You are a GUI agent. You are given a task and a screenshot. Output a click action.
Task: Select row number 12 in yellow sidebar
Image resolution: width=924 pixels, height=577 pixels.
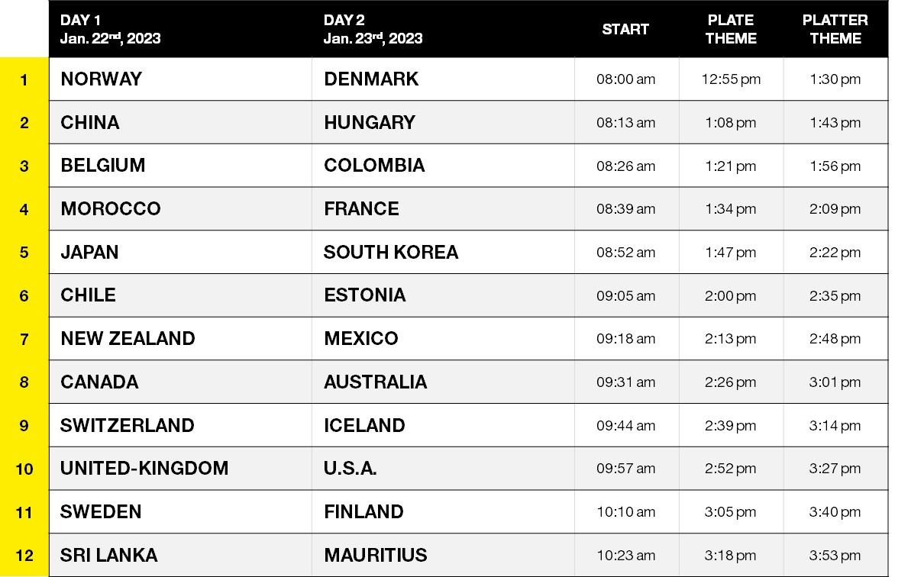(24, 555)
